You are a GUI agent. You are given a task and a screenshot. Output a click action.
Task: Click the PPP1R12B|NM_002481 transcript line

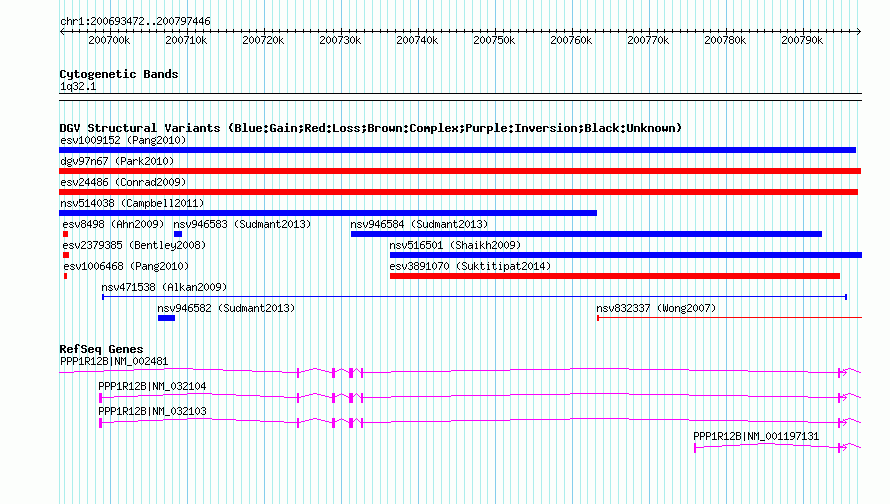460,372
